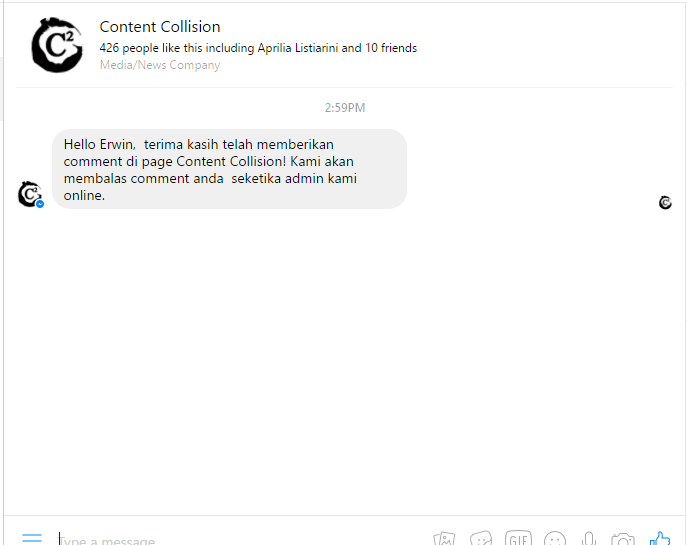
Task: Click the 'Hello Erwin' message bubble
Action: click(230, 169)
